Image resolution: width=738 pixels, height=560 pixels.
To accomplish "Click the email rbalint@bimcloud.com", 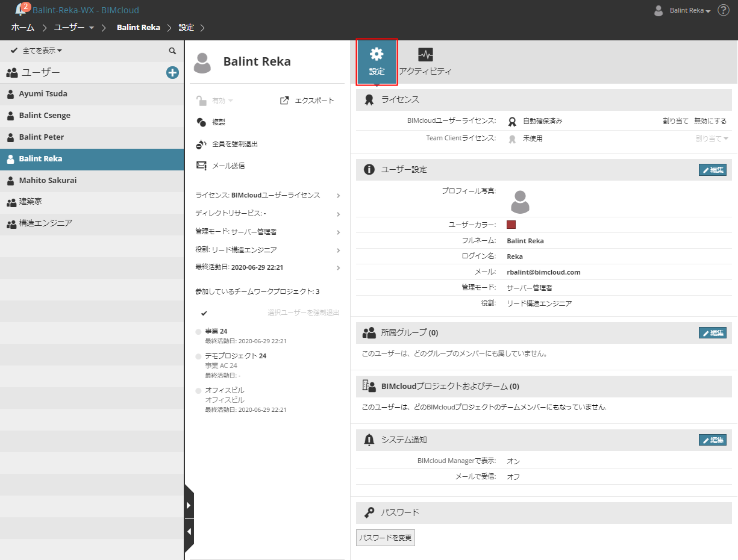I will [x=543, y=272].
